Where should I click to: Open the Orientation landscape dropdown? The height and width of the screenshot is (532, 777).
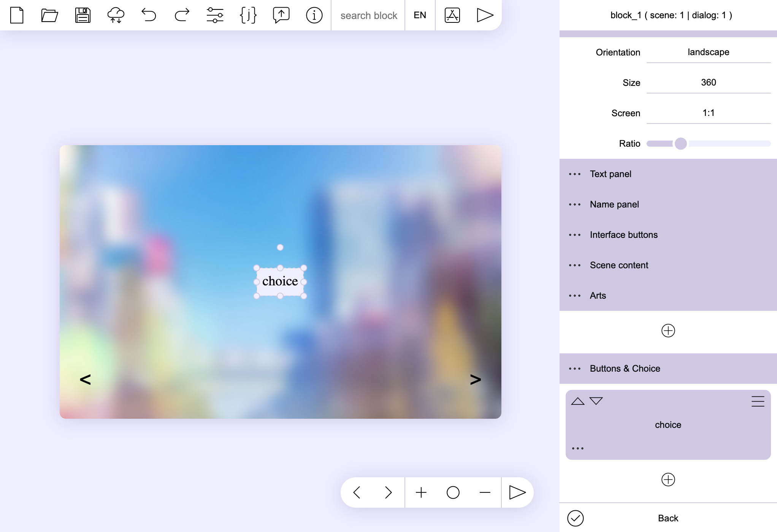point(708,52)
